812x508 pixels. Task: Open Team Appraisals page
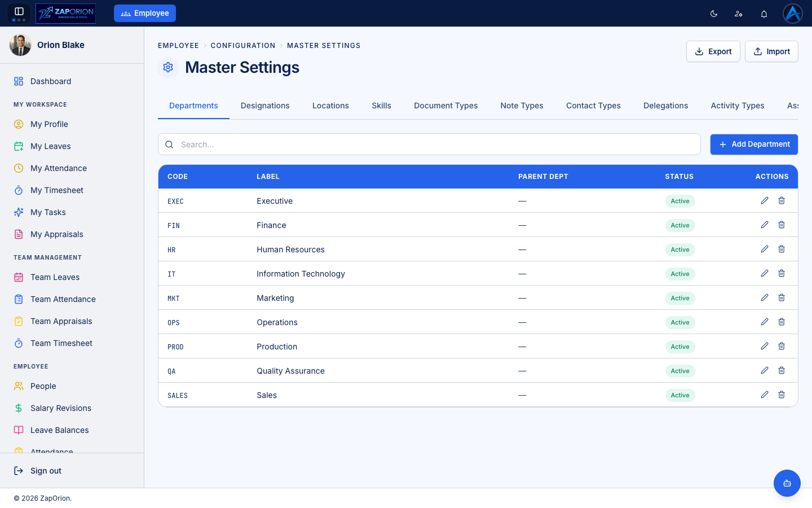(72, 321)
